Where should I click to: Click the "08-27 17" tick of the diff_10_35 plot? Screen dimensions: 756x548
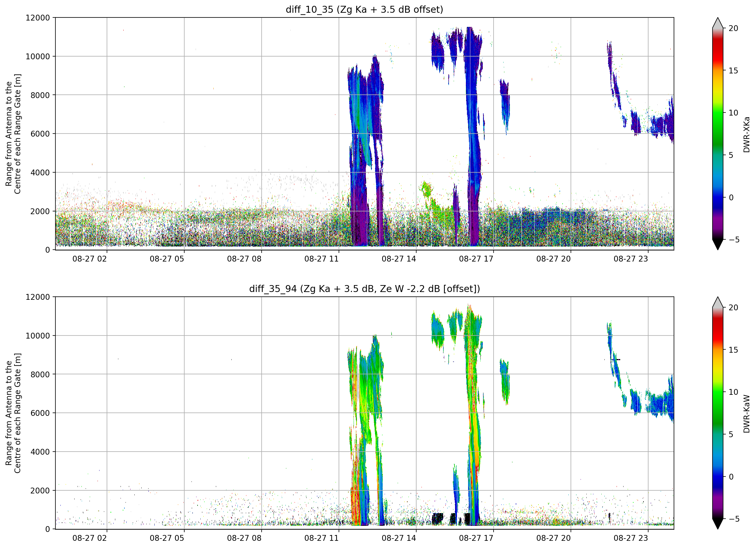point(476,259)
